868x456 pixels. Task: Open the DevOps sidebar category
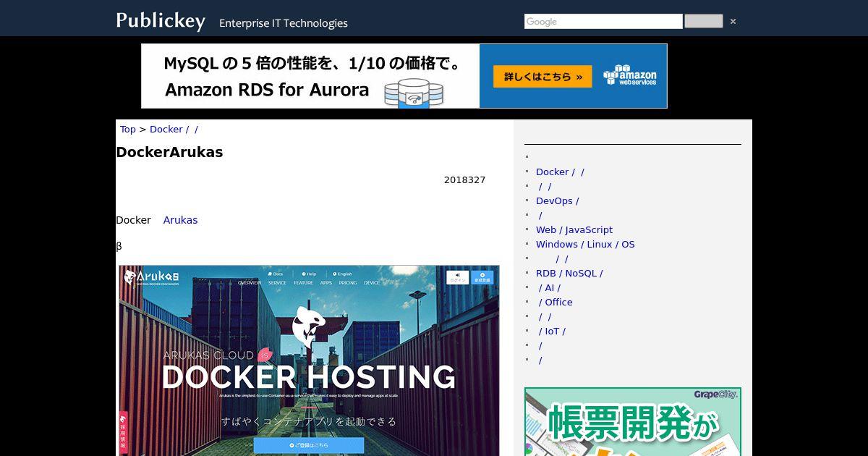click(557, 200)
